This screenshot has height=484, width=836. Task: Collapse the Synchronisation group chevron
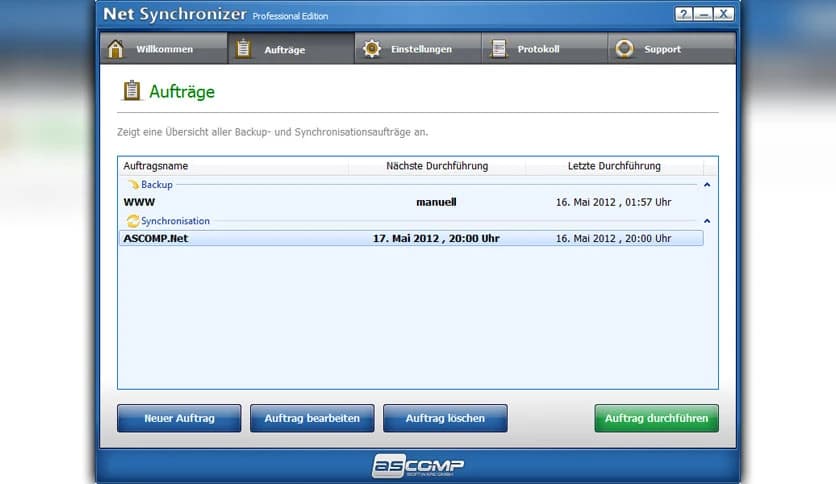point(707,221)
